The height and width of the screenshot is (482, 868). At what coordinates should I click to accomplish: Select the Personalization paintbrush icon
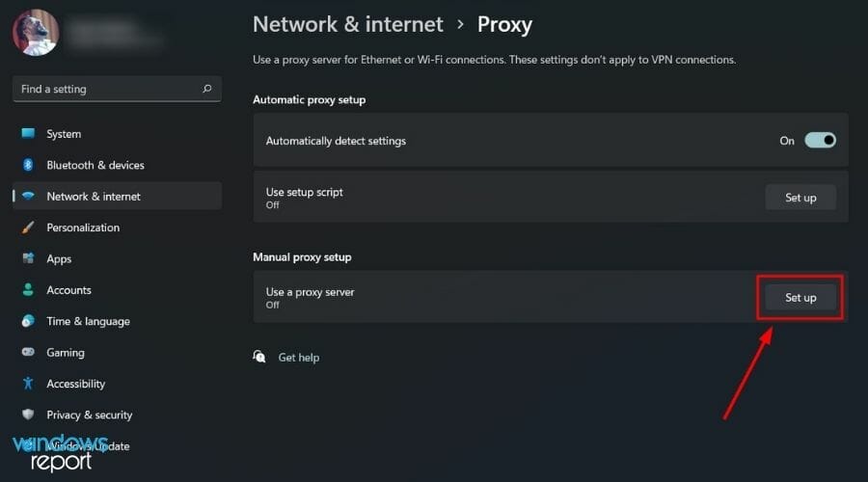tap(28, 228)
